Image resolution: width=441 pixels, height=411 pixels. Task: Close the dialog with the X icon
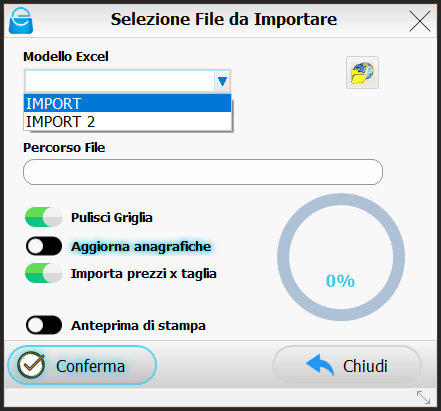[420, 21]
